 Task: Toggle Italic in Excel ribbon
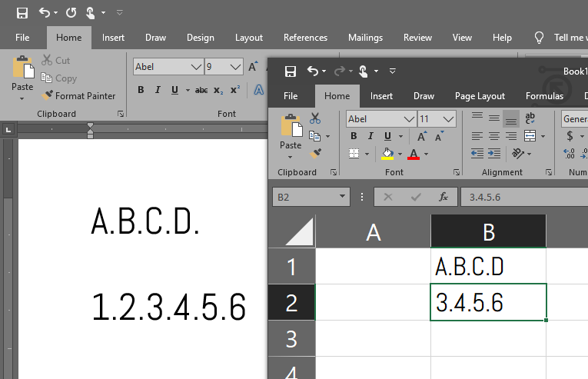click(370, 136)
